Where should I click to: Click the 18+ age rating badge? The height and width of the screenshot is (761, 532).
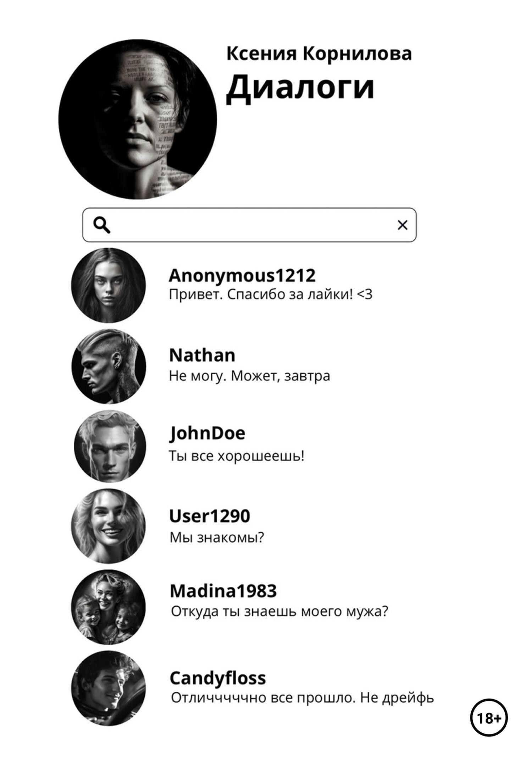click(x=489, y=718)
